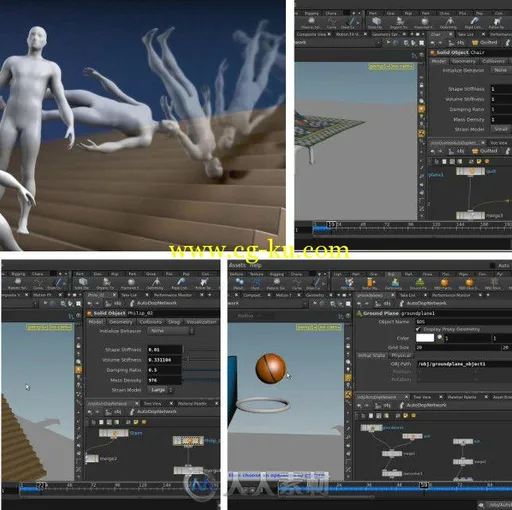Open Initialize Behavior dropdown for Philip_02

tap(170, 331)
